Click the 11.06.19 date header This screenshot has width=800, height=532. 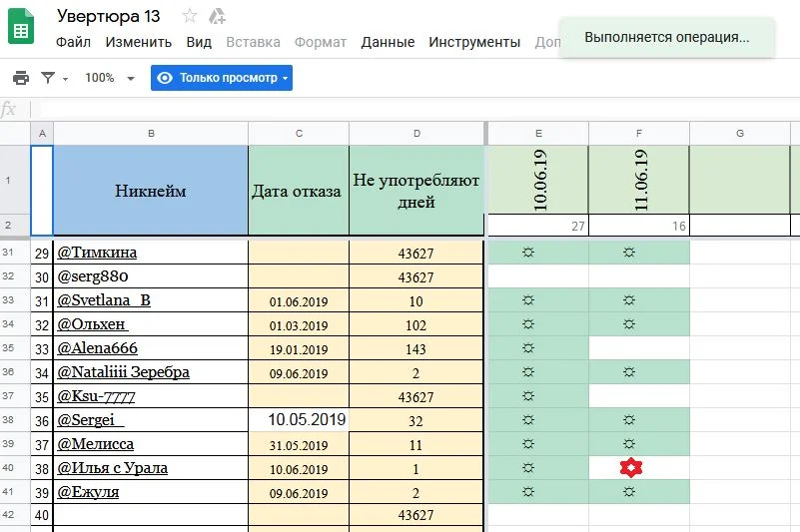(x=639, y=180)
